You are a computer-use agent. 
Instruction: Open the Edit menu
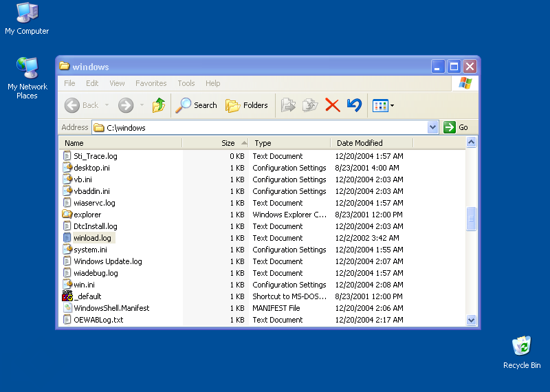click(x=92, y=83)
